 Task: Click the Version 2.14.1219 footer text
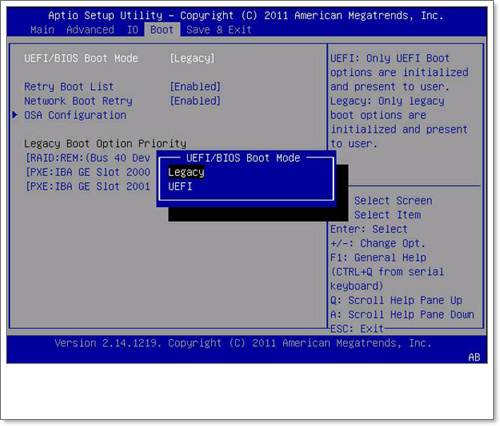point(243,343)
